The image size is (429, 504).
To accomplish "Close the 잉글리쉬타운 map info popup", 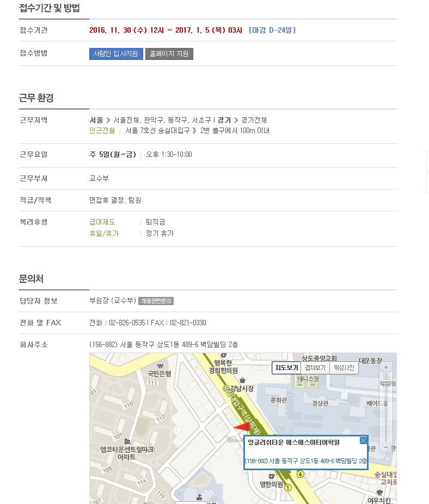I will (x=363, y=440).
